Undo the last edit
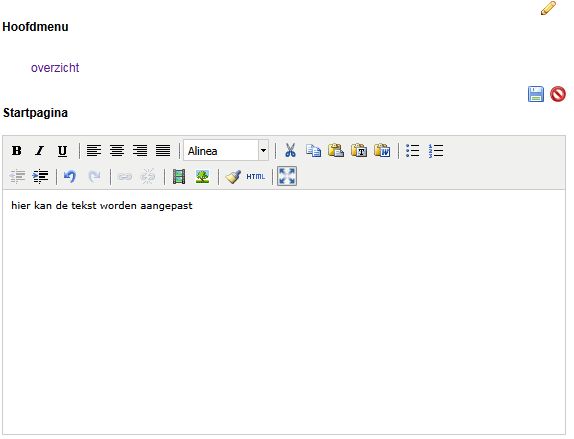 point(70,177)
